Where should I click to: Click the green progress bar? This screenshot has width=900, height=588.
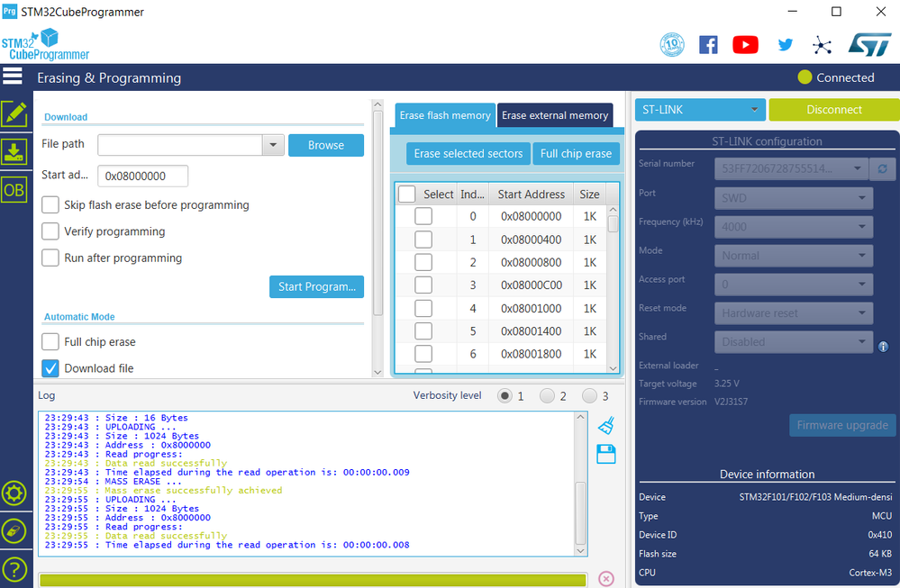pos(313,579)
